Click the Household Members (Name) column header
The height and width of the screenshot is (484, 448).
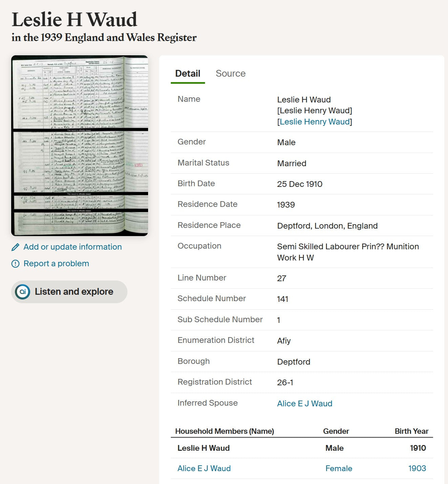tap(225, 431)
